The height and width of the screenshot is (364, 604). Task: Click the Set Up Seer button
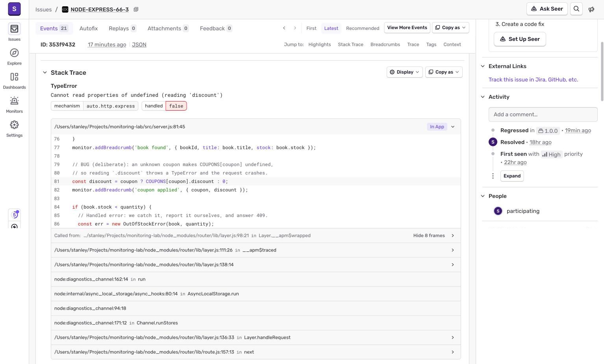(520, 39)
